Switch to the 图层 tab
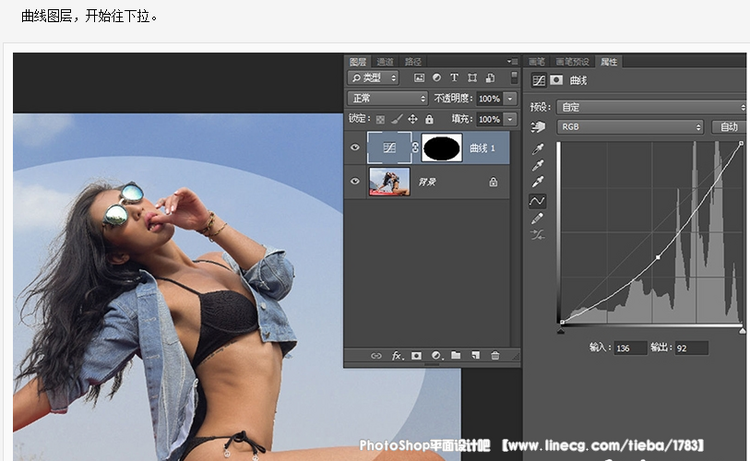Screen dimensions: 750x461 tap(358, 62)
